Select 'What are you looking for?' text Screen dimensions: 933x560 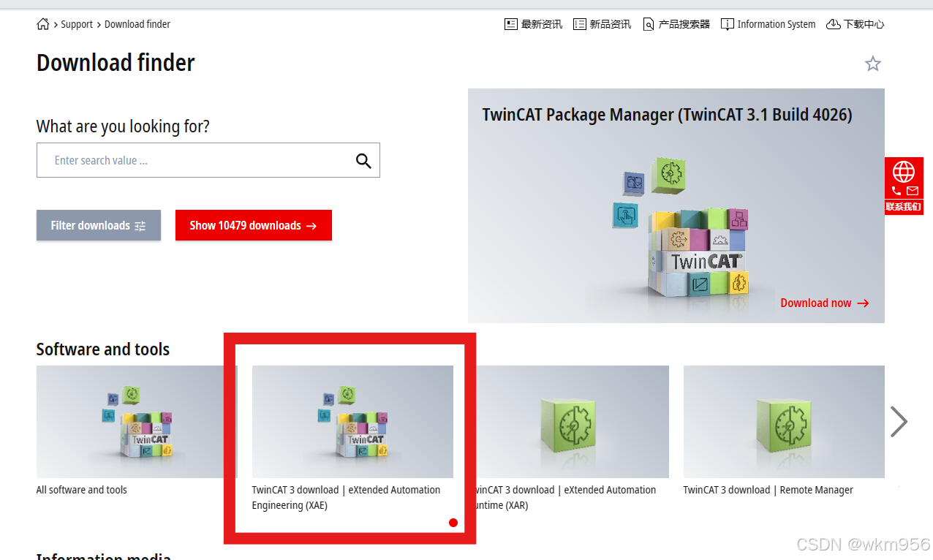click(x=123, y=126)
